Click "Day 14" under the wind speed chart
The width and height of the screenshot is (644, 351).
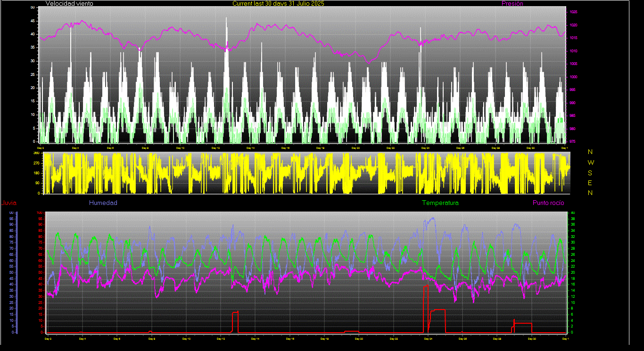click(x=250, y=148)
